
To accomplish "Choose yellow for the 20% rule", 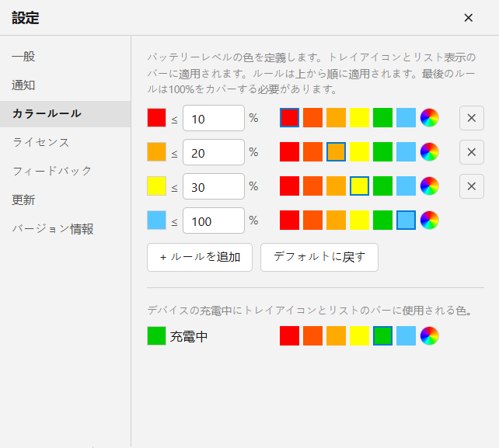I will (359, 151).
